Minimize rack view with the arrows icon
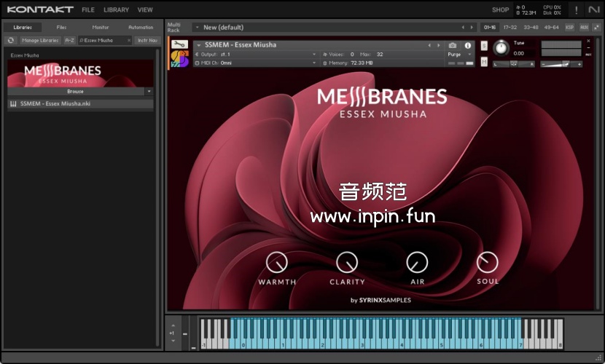Viewport: 605px width, 364px height. tap(596, 27)
